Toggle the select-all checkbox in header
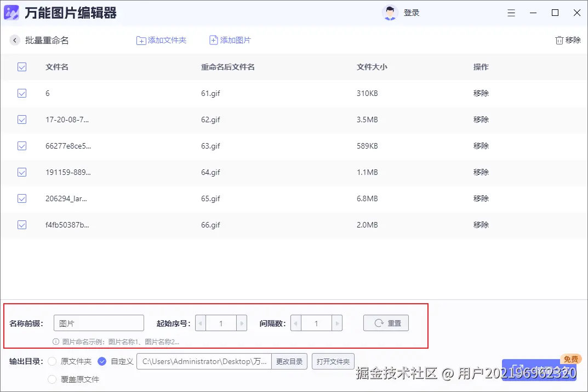This screenshot has width=588, height=392. click(22, 67)
